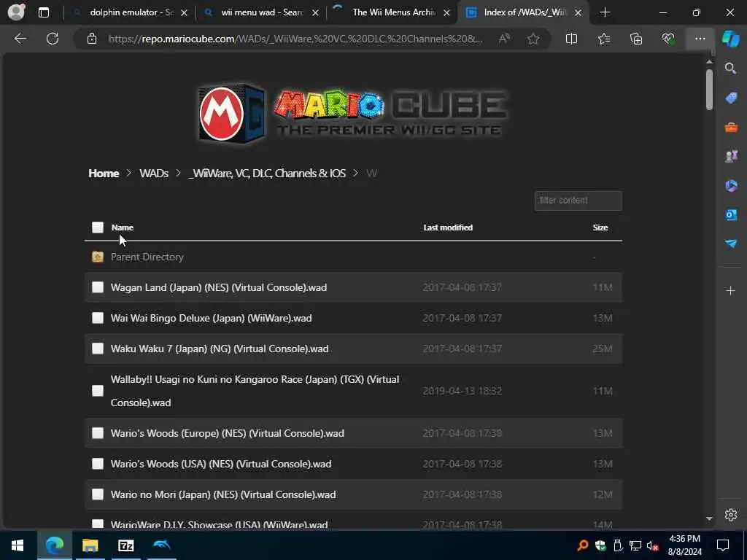Image resolution: width=747 pixels, height=560 pixels.
Task: Open the Parent Directory folder
Action: tap(147, 257)
